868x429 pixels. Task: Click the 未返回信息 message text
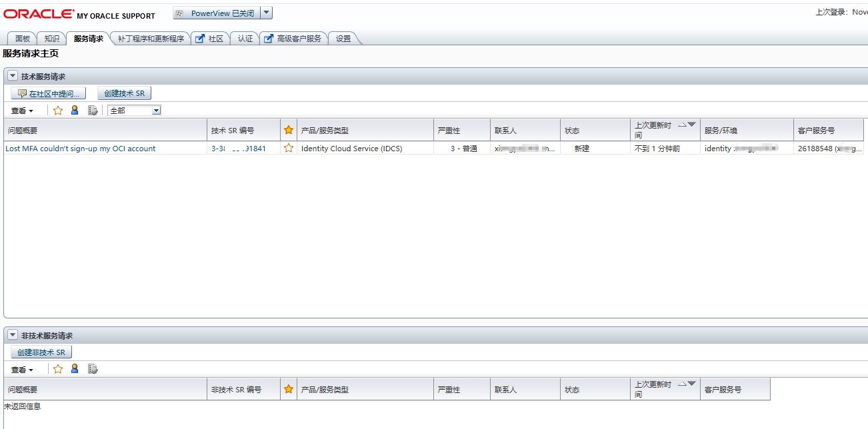[23, 406]
